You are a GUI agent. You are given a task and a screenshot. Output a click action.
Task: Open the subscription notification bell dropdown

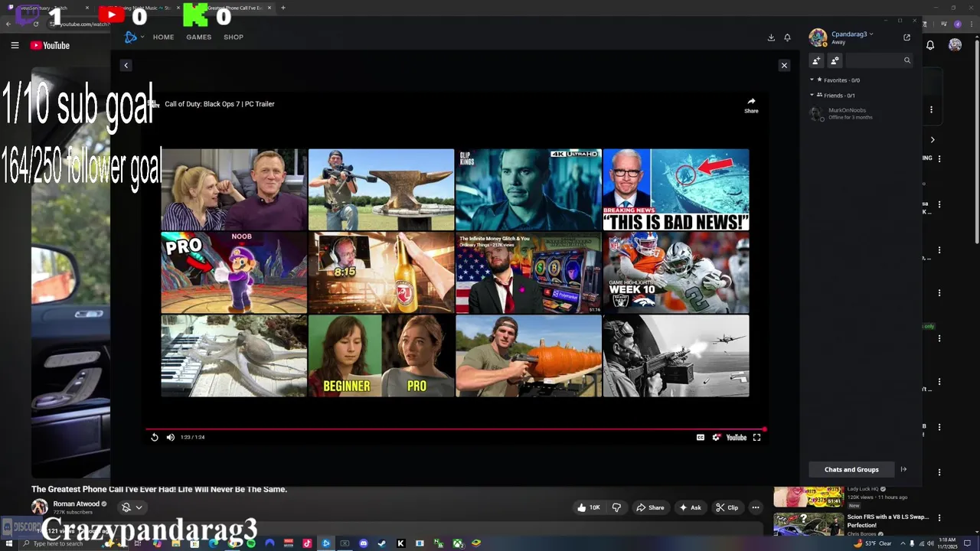132,507
